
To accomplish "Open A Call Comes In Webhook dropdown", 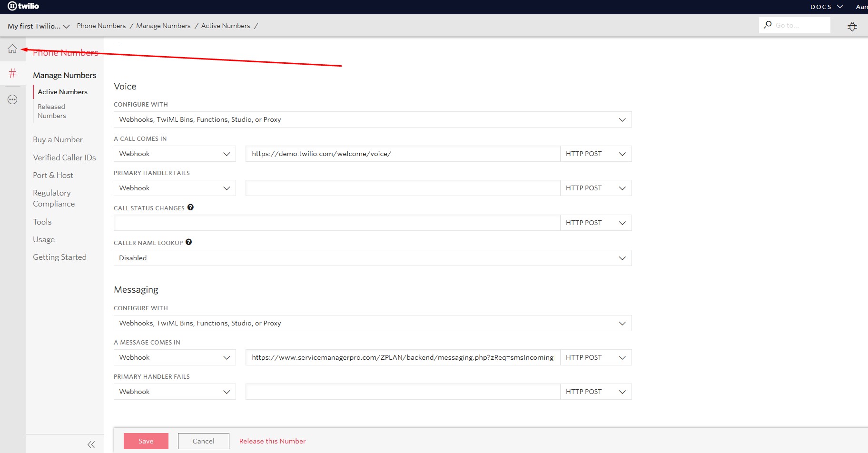I will [174, 154].
